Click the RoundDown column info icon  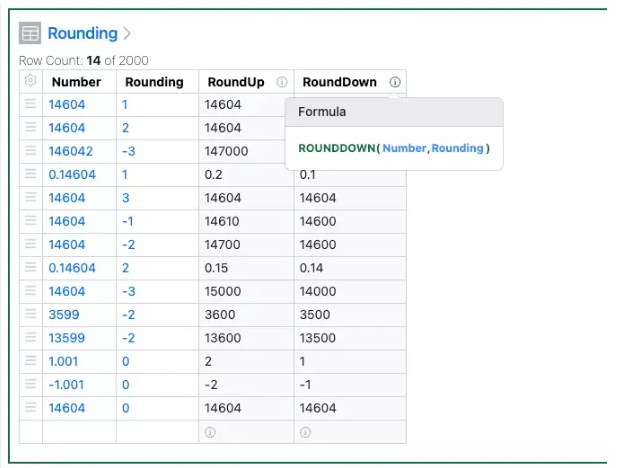click(x=395, y=82)
